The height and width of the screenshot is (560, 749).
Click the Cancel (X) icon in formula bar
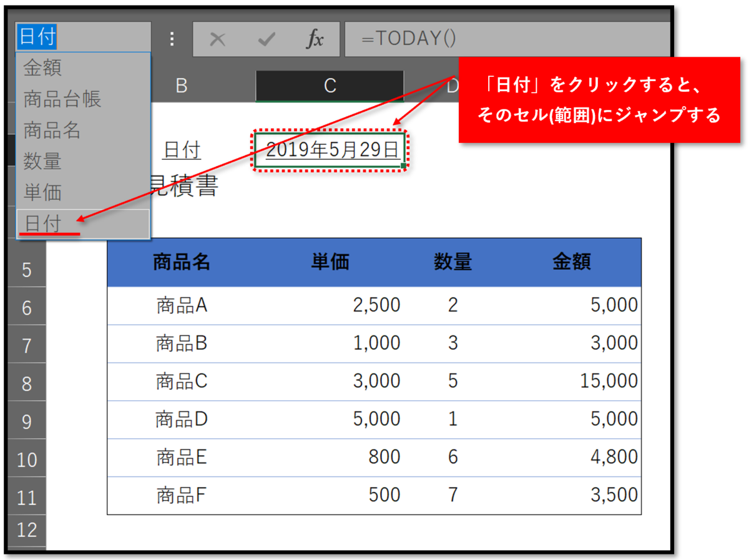[217, 38]
